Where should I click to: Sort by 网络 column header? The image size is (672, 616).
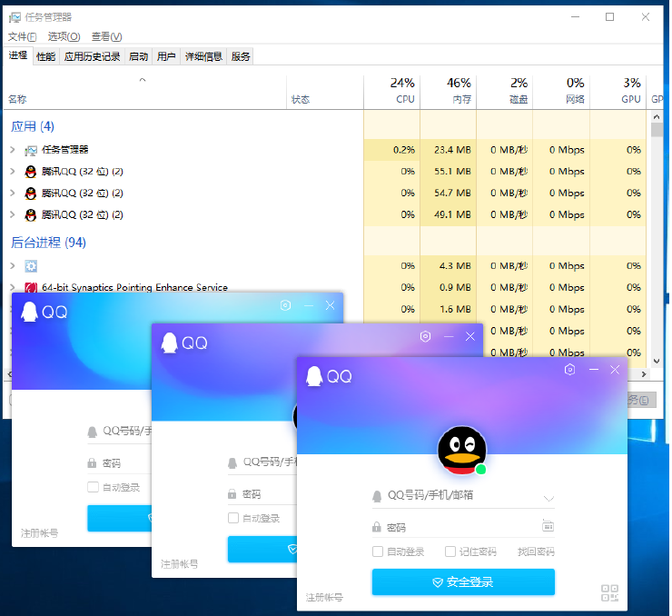click(561, 91)
